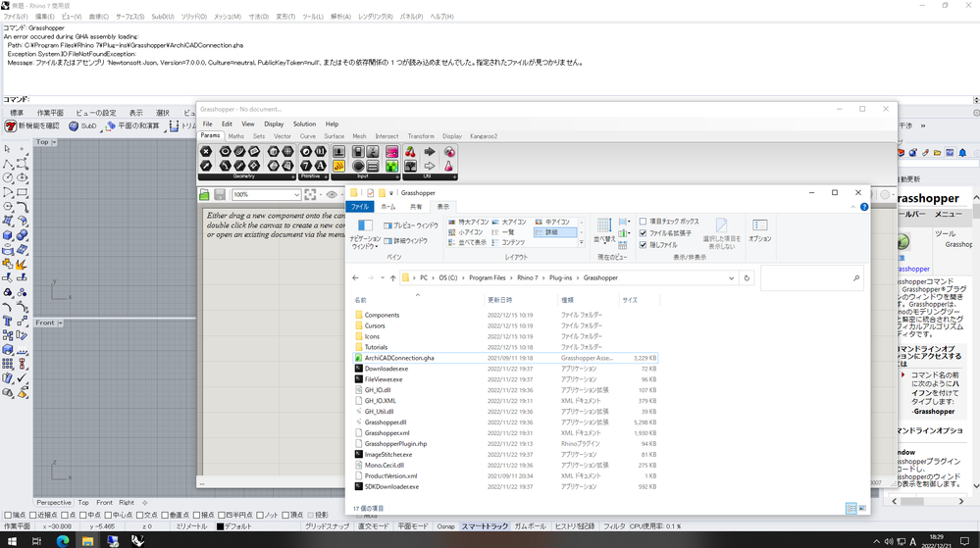This screenshot has width=980, height=548.
Task: Collapse the Explorer ribbon chevron
Action: click(x=853, y=207)
